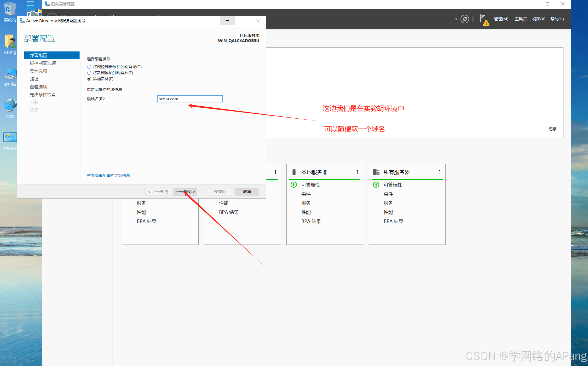Select add new domain to existing forest

coord(89,73)
